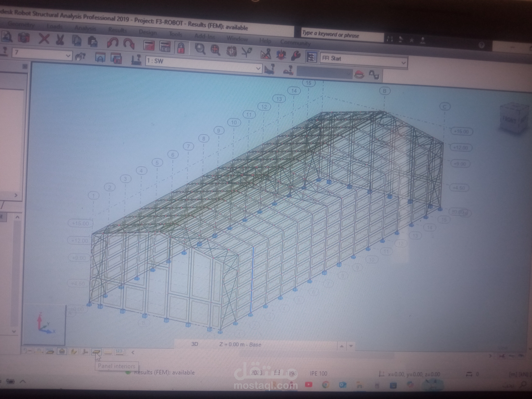Viewport: 532px width, 399px height.
Task: Click the load case selection icon
Action: pos(136,60)
